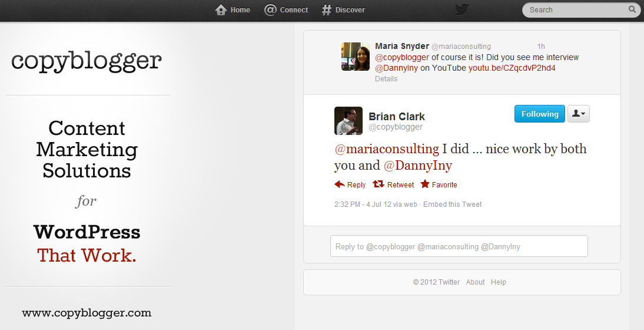The image size is (644, 330).
Task: Click the Retweet arrows icon
Action: tap(379, 184)
